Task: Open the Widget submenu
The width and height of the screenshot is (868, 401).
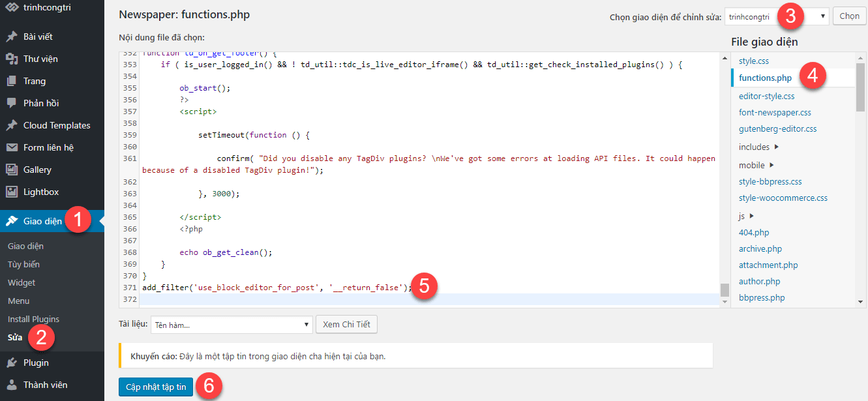Action: tap(22, 282)
